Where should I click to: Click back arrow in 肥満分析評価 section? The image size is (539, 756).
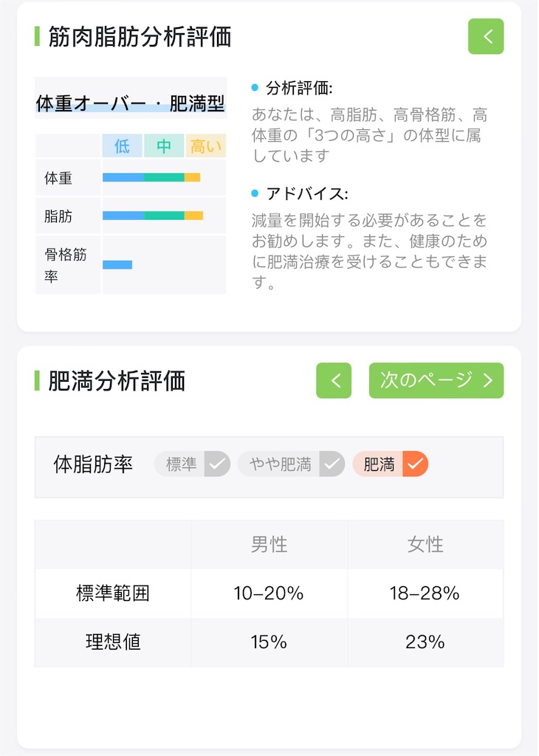334,380
